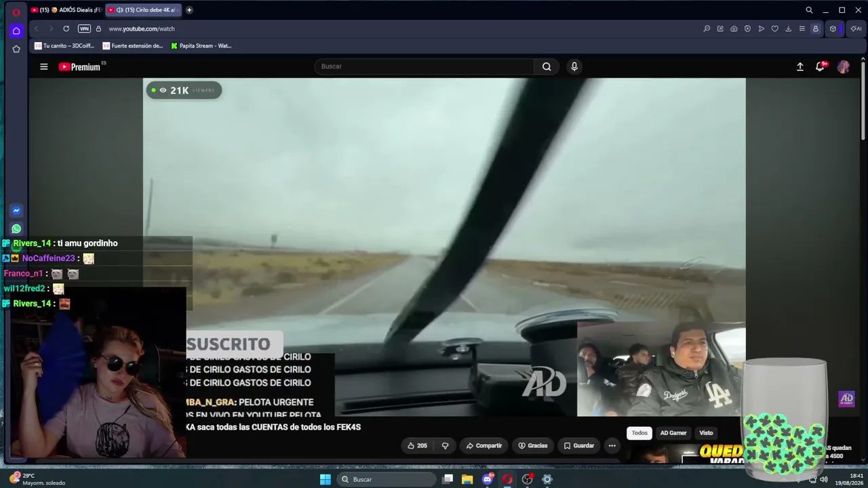This screenshot has width=868, height=488.
Task: Open Messenger in the Opera sidebar
Action: (x=16, y=211)
